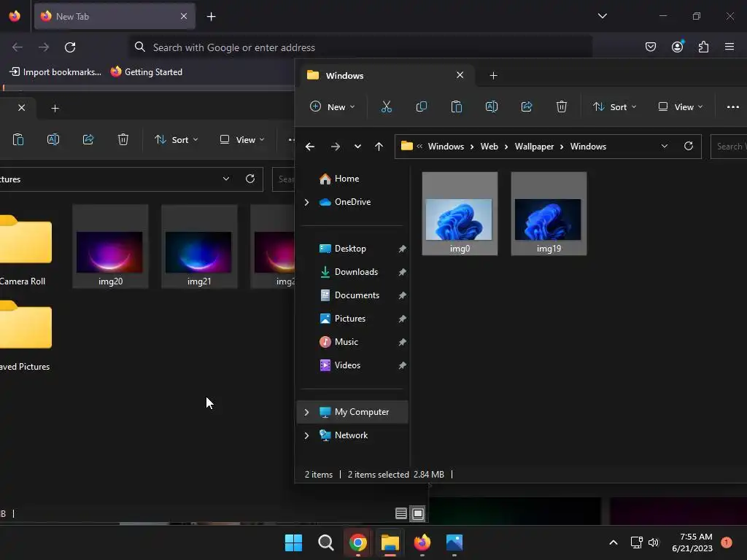Switch to details list view in Pictures window
Viewport: 747px width, 560px height.
[401, 513]
